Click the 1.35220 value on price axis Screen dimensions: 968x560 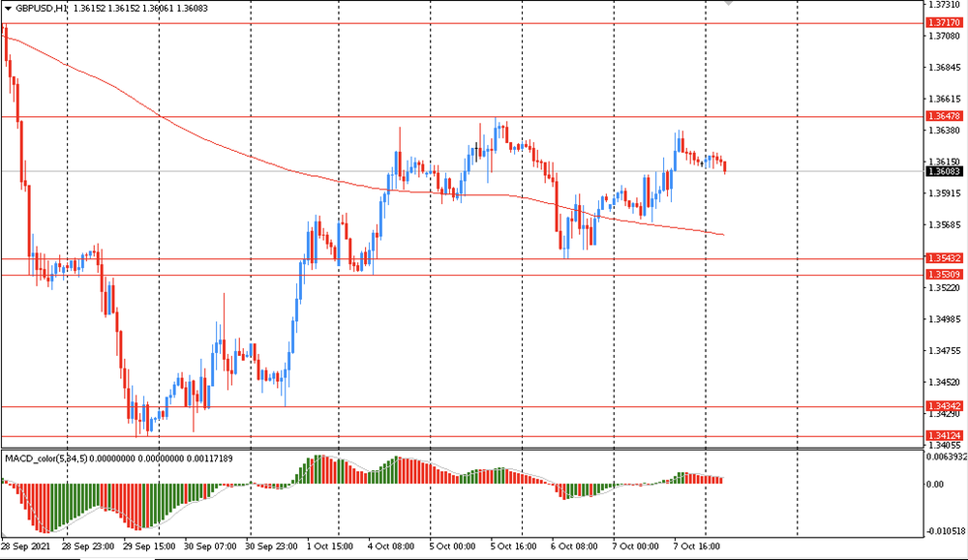(x=945, y=287)
